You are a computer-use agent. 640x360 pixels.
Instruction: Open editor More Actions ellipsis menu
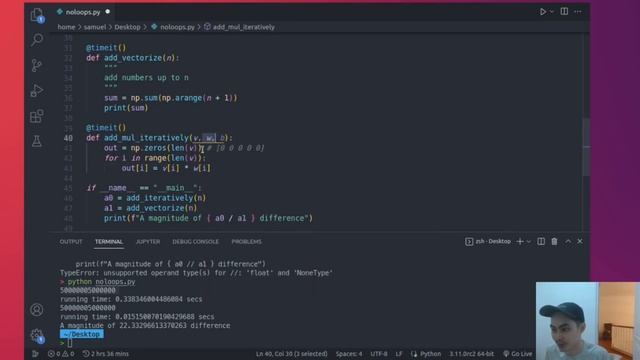point(578,12)
